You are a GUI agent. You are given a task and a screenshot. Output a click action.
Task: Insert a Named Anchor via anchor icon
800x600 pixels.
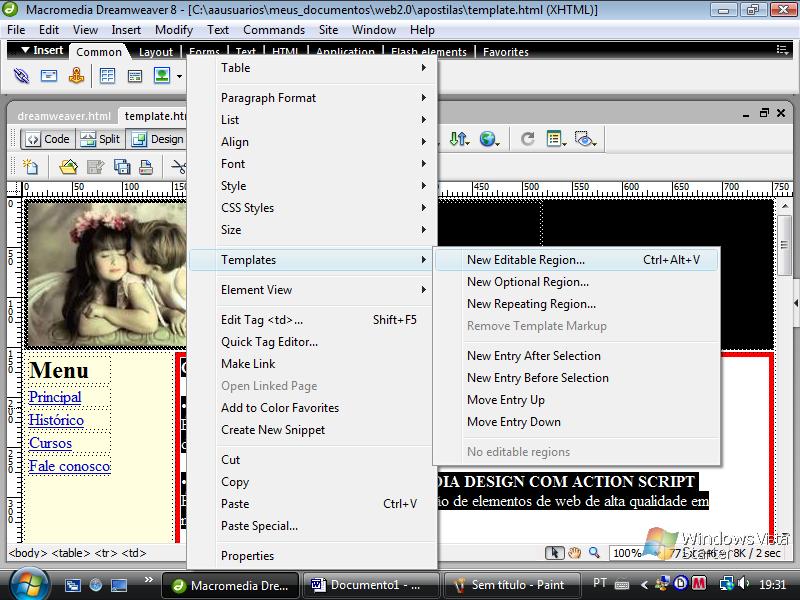(x=76, y=76)
